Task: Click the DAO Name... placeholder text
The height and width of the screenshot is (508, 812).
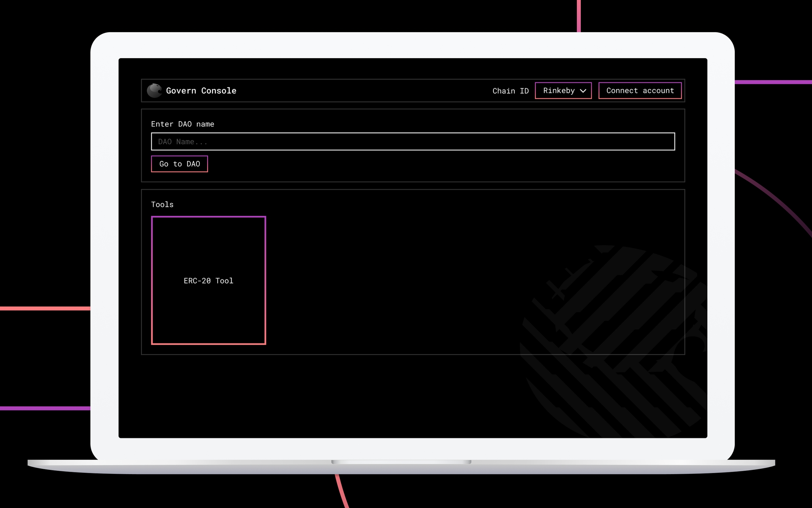Action: [x=183, y=142]
